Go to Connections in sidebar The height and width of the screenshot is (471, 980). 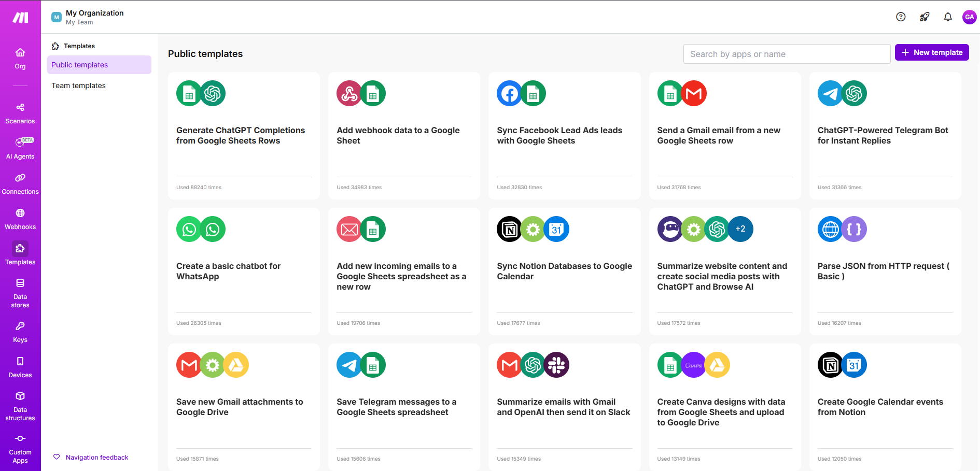(20, 183)
